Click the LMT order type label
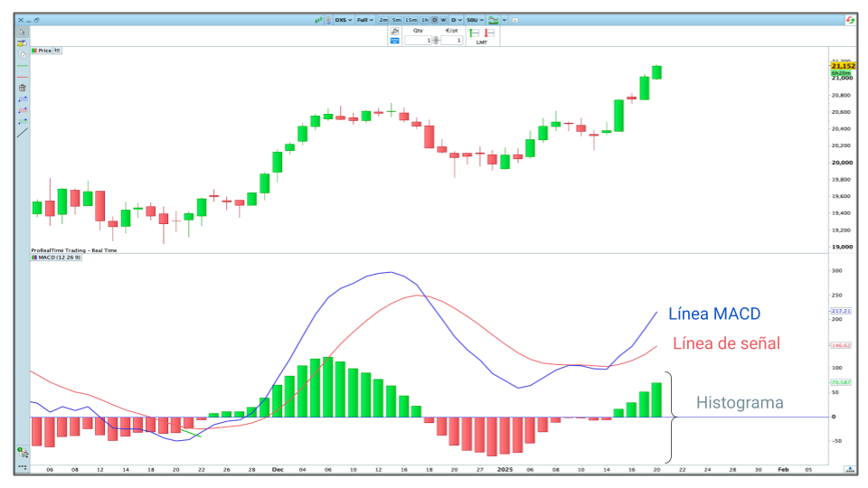Image resolution: width=868 pixels, height=488 pixels. click(482, 42)
